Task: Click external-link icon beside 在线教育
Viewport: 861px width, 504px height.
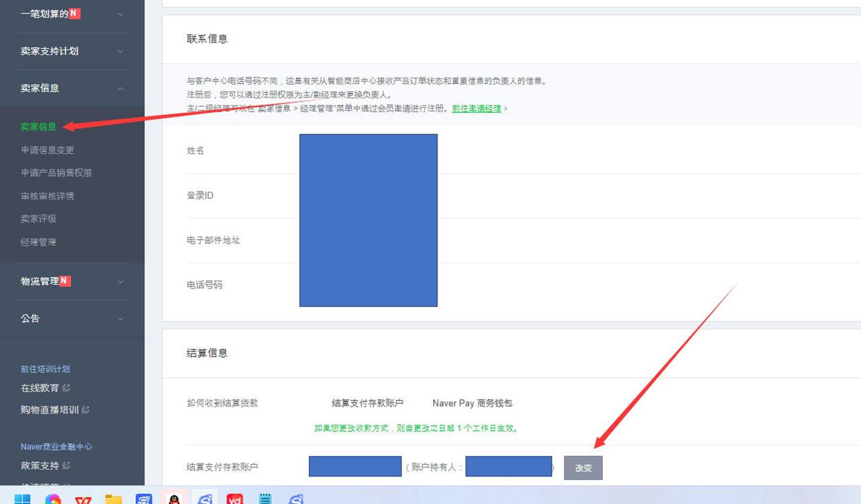Action: [66, 388]
